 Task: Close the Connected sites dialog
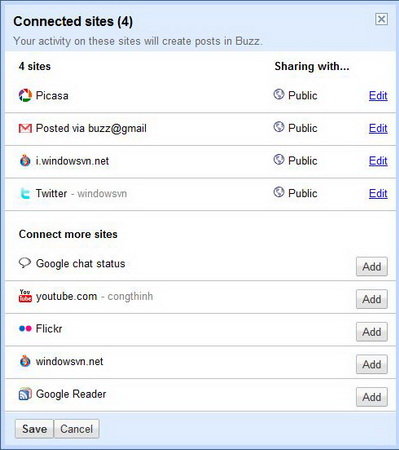(x=381, y=19)
